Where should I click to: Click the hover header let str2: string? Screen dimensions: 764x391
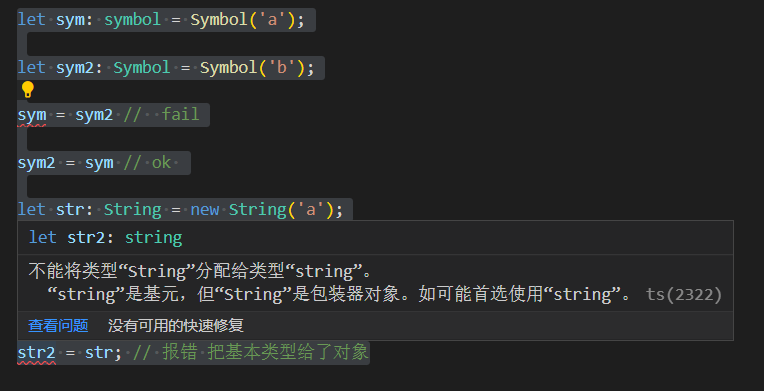coord(106,238)
